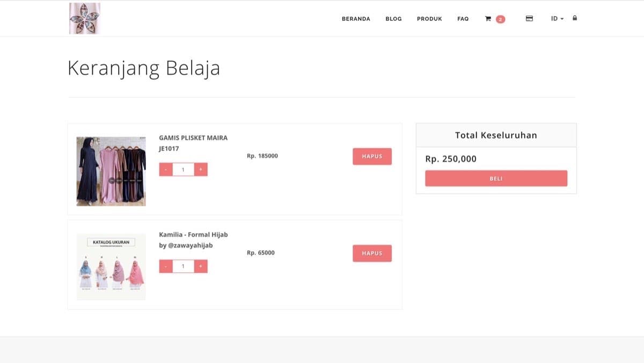Open the GAMIS PLISKET MAIRA product thumbnail
Image resolution: width=644 pixels, height=363 pixels.
point(110,171)
